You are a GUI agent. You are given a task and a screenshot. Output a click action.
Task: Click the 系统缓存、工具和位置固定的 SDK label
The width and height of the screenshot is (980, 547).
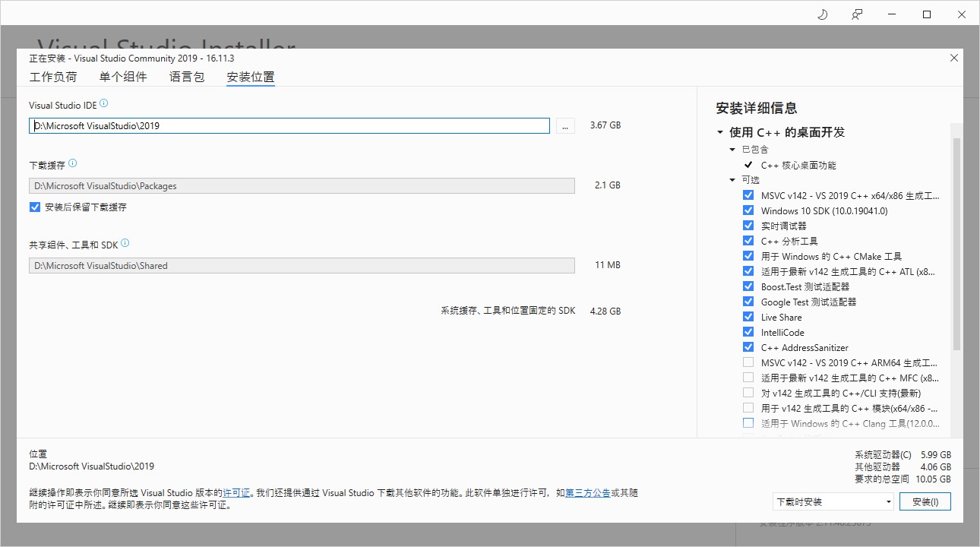pyautogui.click(x=508, y=311)
